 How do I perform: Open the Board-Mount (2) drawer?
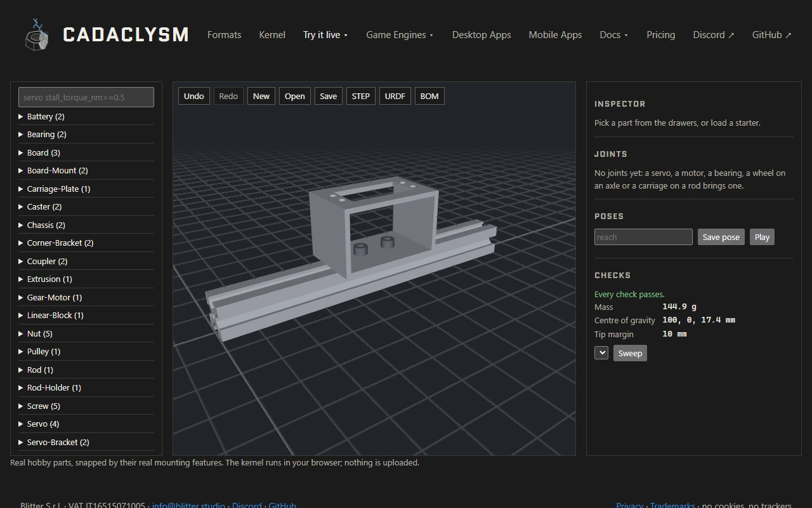click(86, 171)
